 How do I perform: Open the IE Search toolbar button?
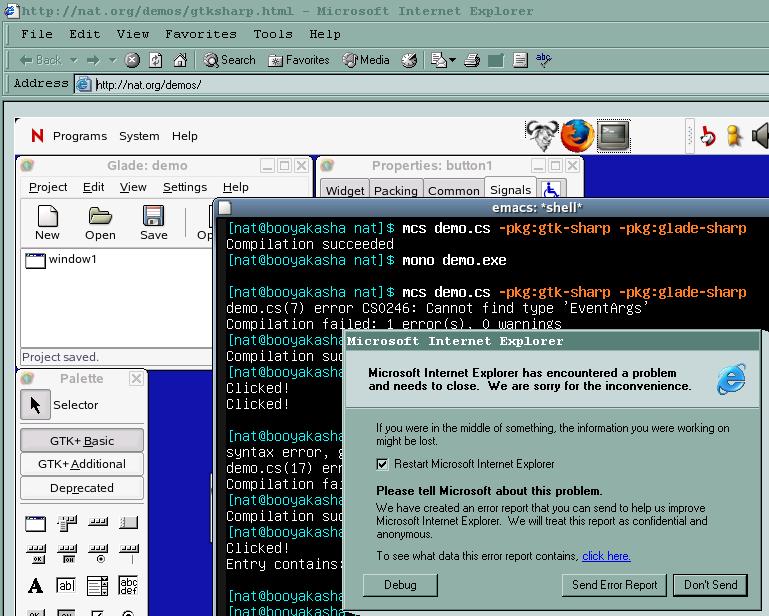pos(230,60)
